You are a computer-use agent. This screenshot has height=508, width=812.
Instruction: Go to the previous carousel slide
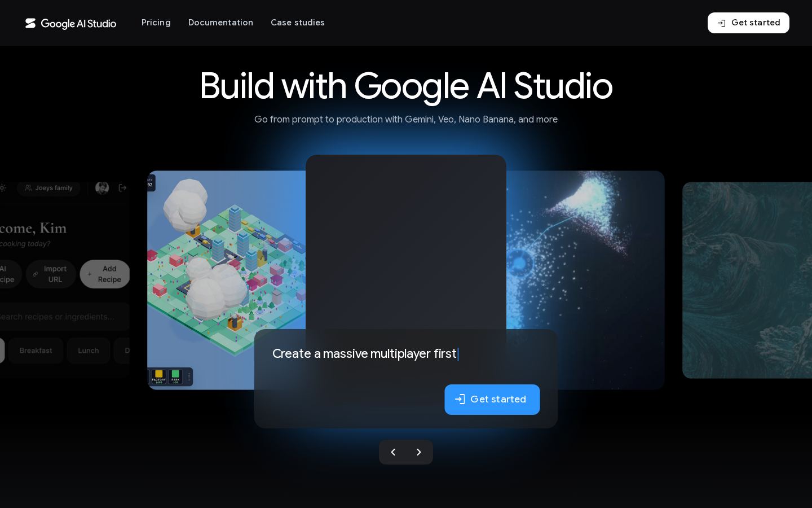(393, 452)
